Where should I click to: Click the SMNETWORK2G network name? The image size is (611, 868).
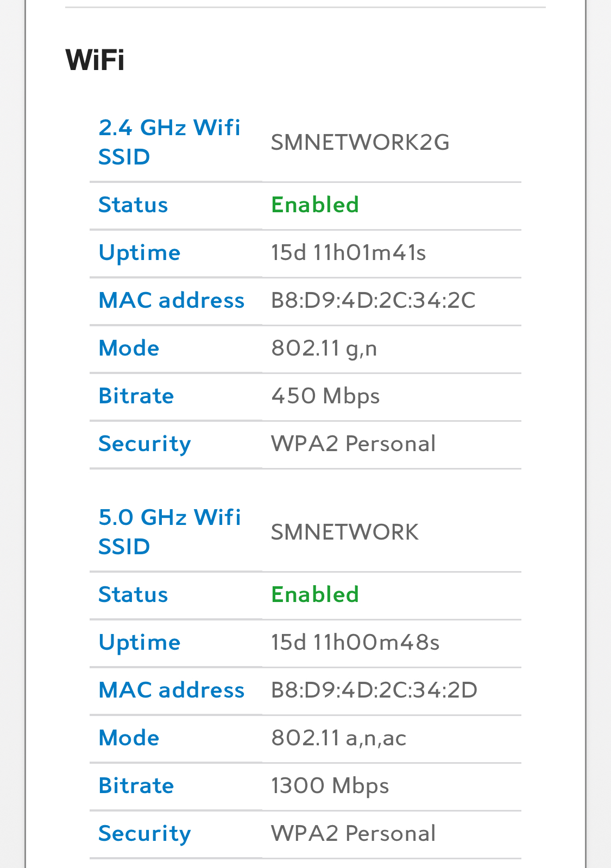(x=360, y=142)
